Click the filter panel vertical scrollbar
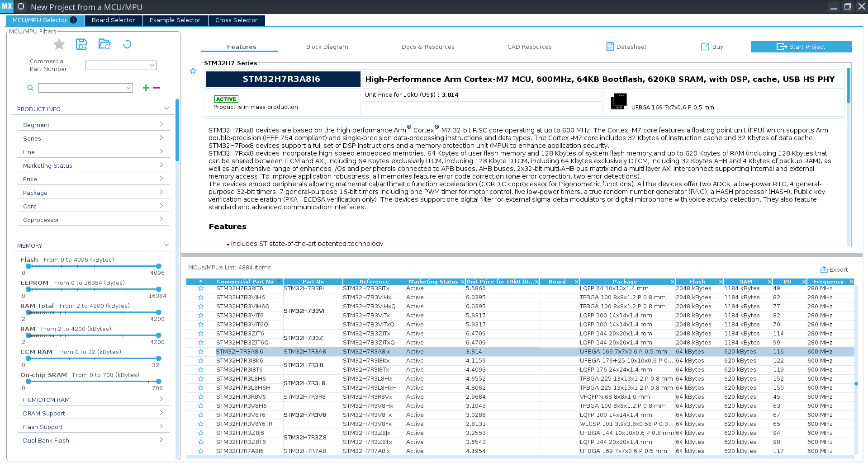 pyautogui.click(x=177, y=130)
